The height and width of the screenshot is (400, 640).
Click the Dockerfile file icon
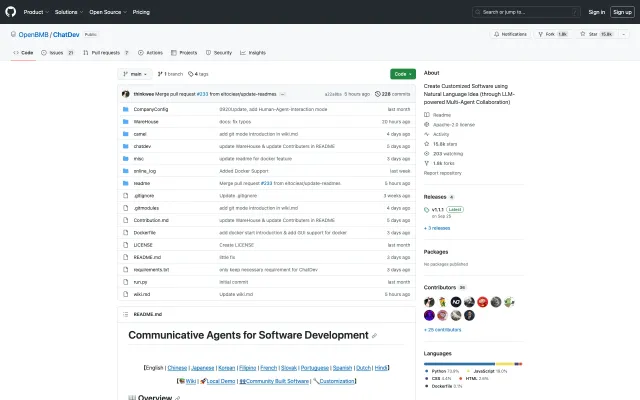tap(126, 233)
